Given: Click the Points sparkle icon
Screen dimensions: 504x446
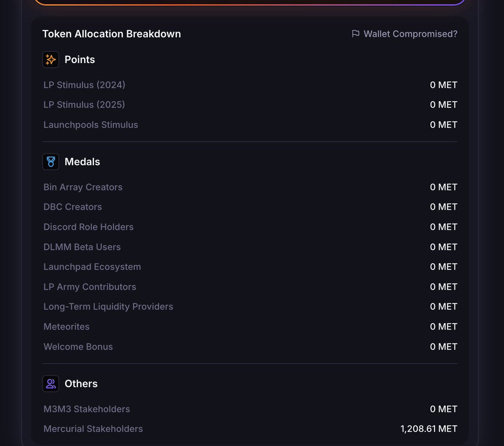Looking at the screenshot, I should click(x=50, y=59).
